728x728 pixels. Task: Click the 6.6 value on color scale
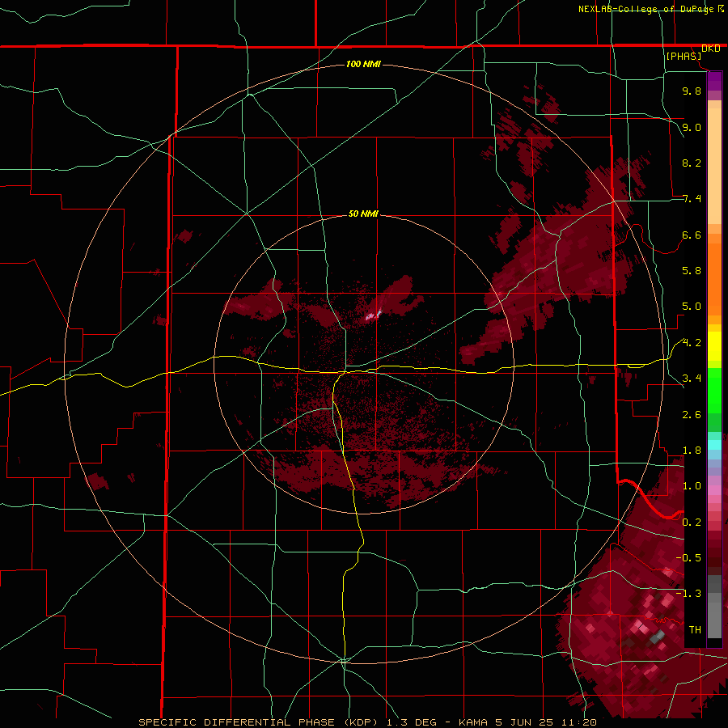(x=692, y=235)
